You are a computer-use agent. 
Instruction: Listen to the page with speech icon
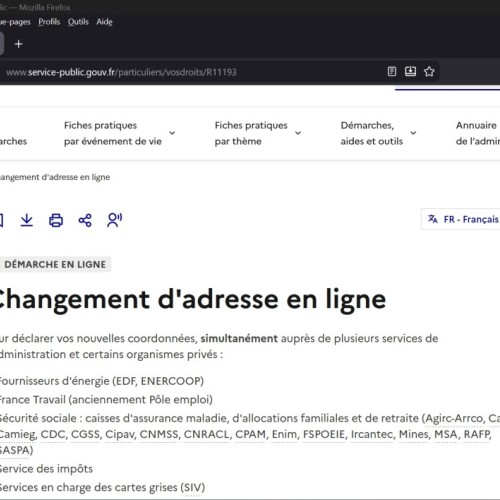coord(114,220)
